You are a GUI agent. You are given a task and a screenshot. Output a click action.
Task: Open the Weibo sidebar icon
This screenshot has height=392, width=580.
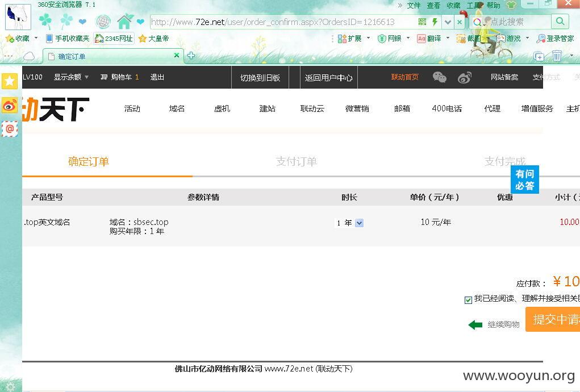(10, 106)
